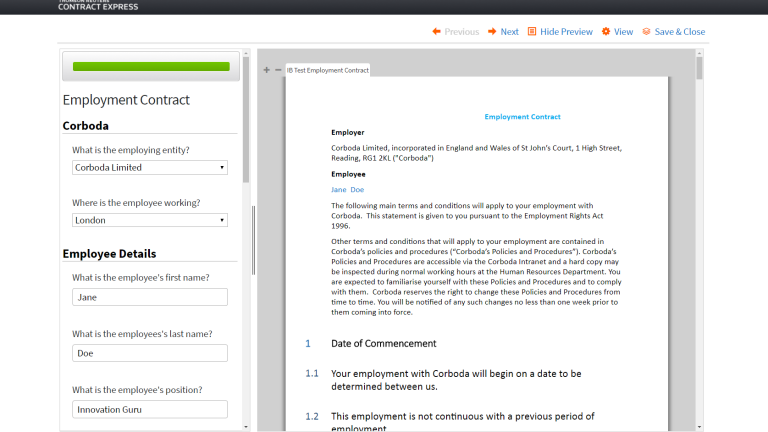768x432 pixels.
Task: Click the Hide Preview panel icon
Action: (532, 32)
